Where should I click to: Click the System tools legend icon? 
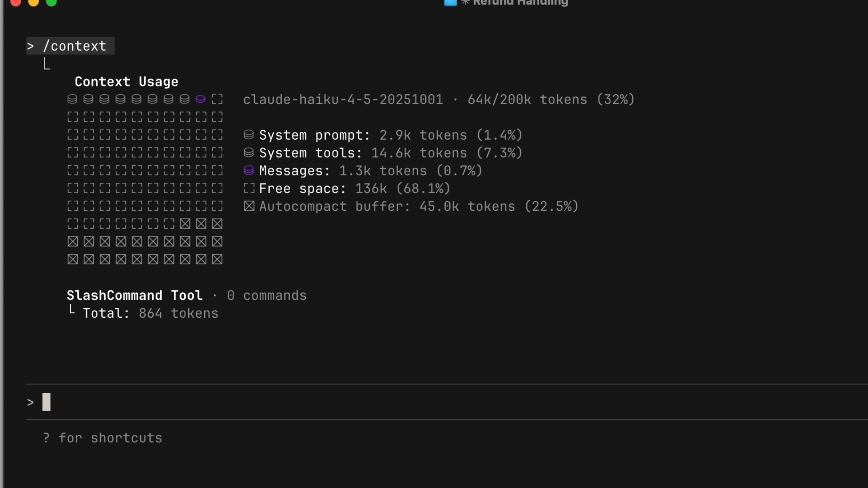click(x=249, y=152)
